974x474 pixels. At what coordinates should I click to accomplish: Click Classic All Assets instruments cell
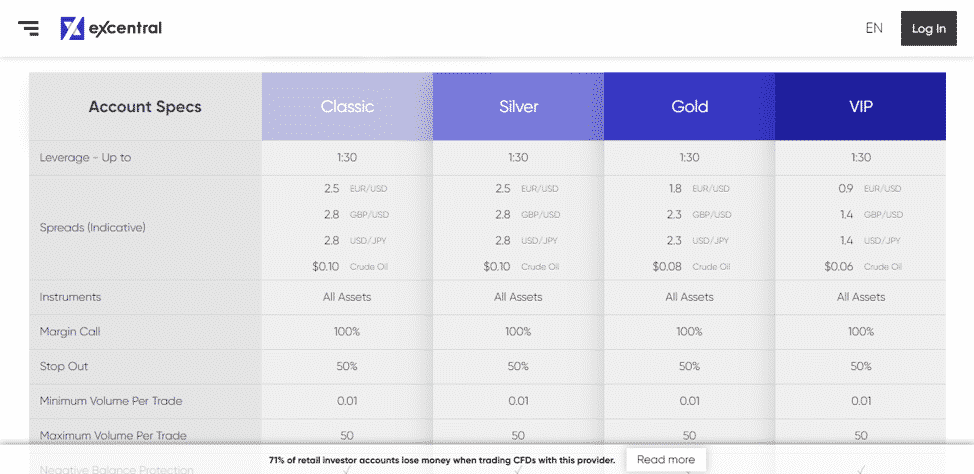(x=347, y=297)
